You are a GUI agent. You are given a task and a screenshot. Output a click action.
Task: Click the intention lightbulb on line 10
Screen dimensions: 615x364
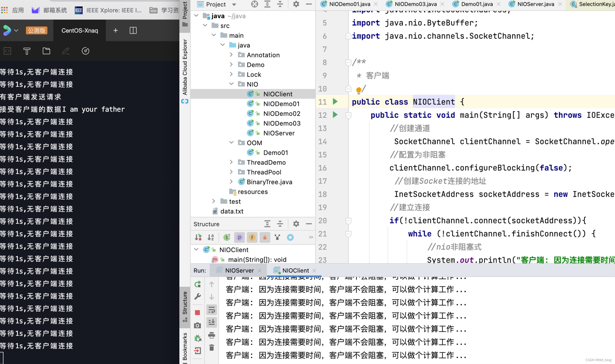[x=358, y=90]
